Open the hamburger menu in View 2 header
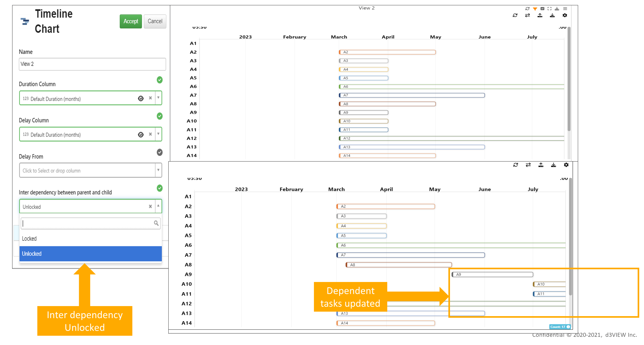This screenshot has height=345, width=644. click(565, 8)
